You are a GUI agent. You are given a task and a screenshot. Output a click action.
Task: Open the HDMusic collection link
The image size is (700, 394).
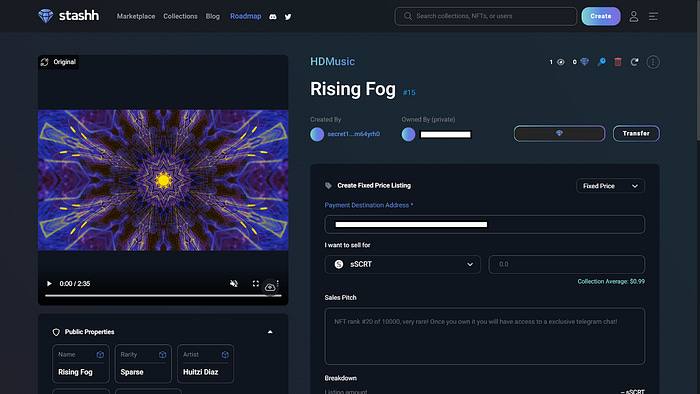tap(333, 62)
